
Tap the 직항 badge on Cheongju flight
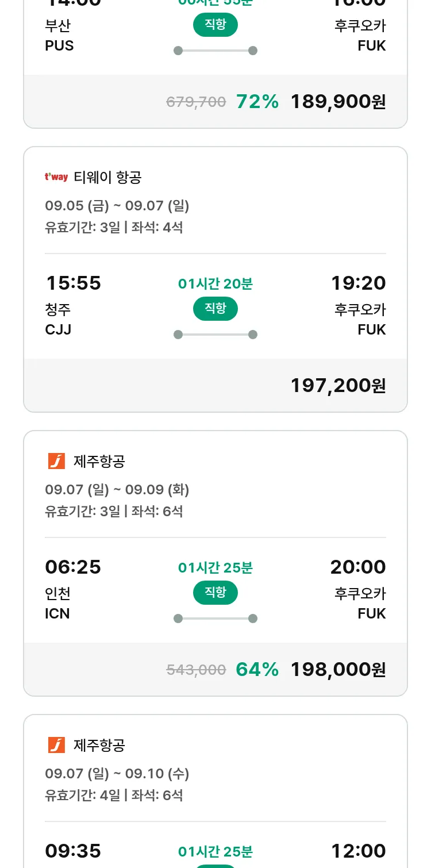tap(215, 309)
